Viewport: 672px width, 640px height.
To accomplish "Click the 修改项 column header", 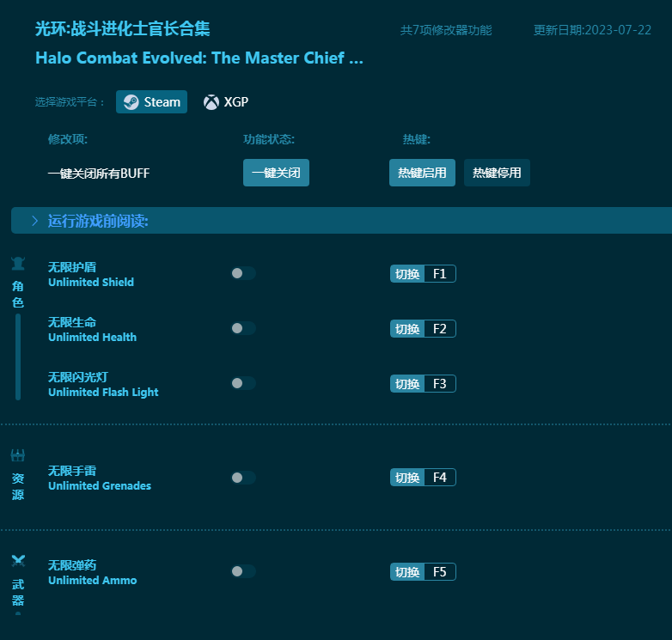I will 68,139.
